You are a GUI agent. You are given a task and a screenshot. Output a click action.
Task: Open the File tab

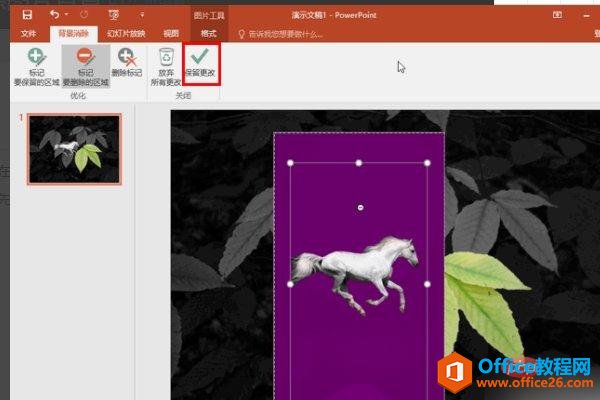click(x=28, y=33)
